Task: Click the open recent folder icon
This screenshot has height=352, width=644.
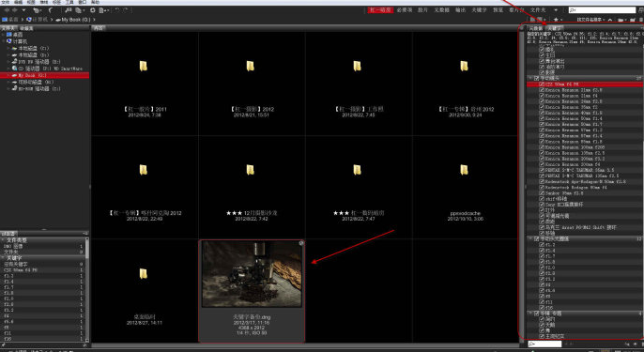Action: click(622, 20)
